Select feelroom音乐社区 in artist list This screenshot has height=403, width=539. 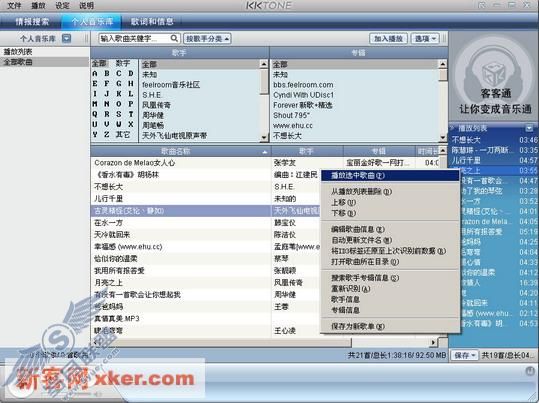click(199, 85)
